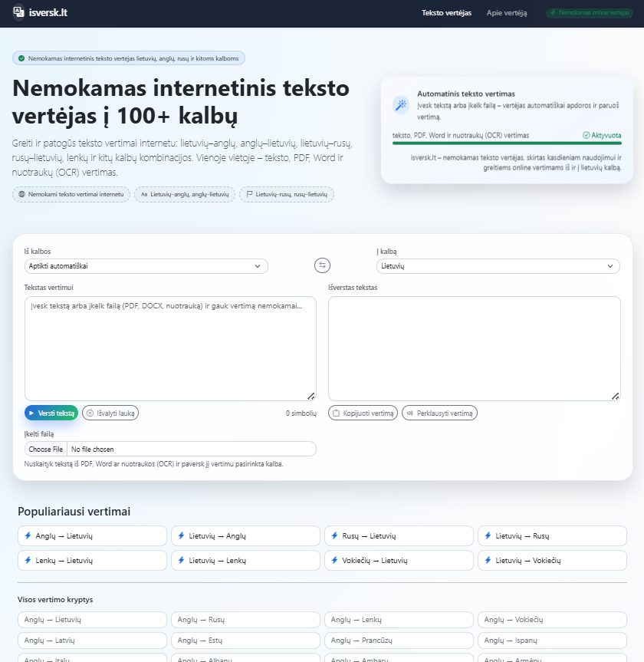Image resolution: width=644 pixels, height=662 pixels.
Task: Expand the Lietuvių target language selector chevron
Action: (612, 265)
